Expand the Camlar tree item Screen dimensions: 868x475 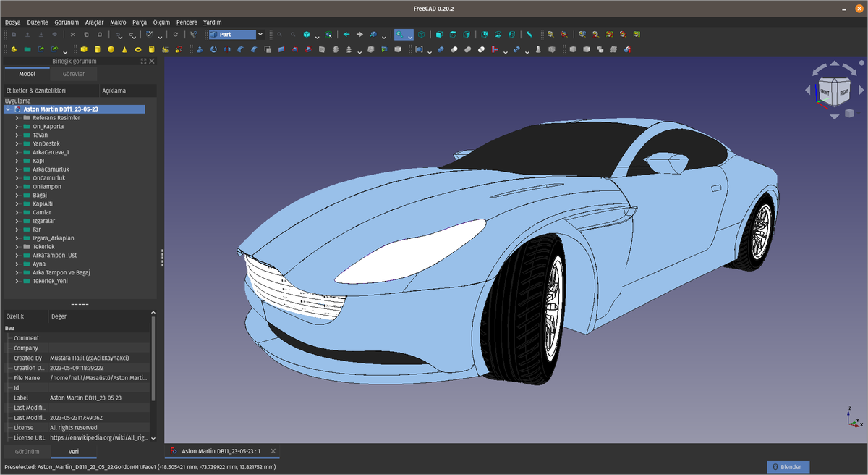pyautogui.click(x=17, y=212)
